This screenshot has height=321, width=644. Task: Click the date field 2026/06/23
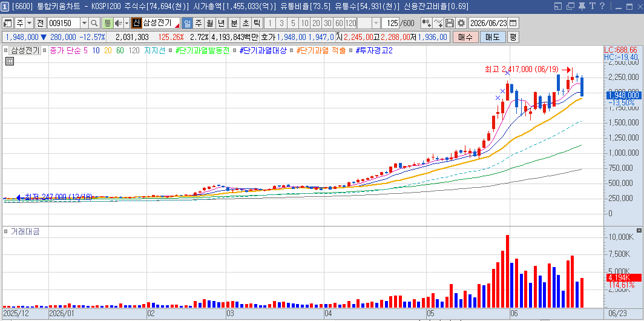489,23
